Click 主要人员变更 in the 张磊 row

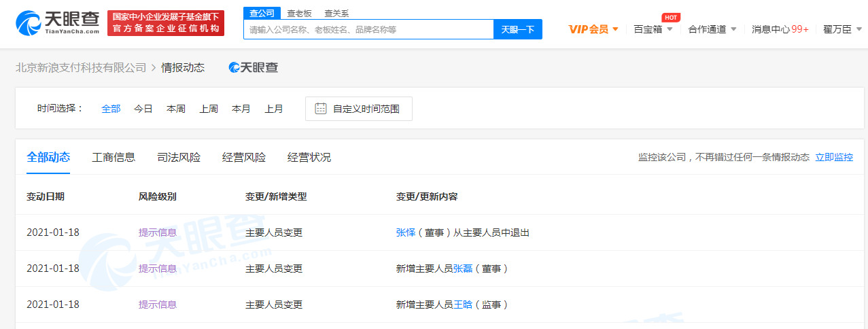[274, 269]
